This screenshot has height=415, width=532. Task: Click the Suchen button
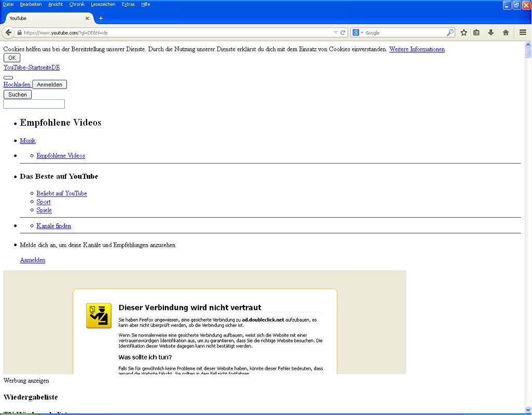18,95
